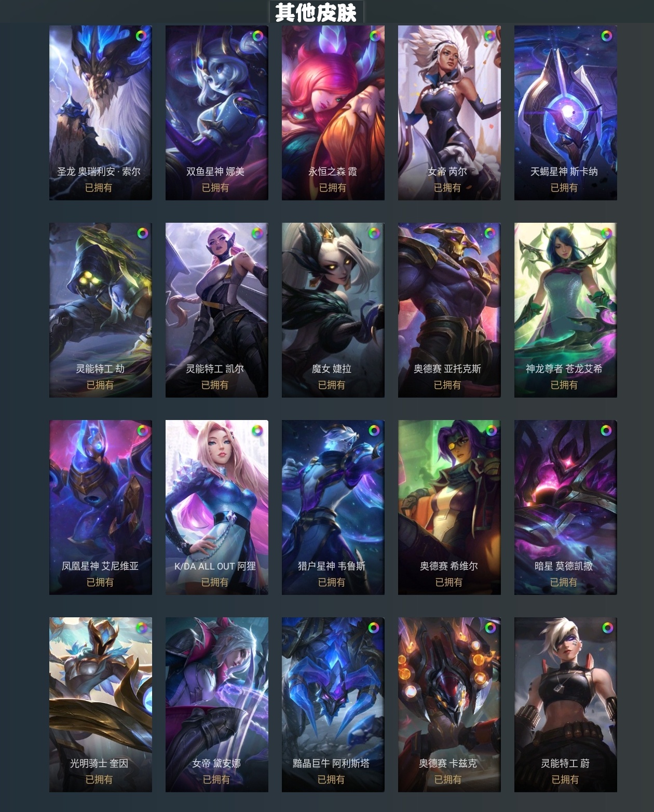
Task: Click chroma wheel icon on 圣龙 奥瑞利安·索尔 card
Action: pos(141,36)
